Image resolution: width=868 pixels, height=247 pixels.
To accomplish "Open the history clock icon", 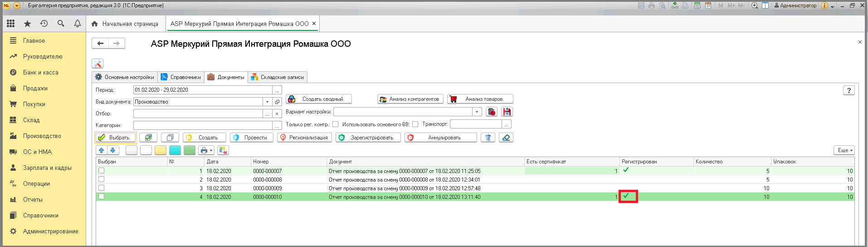I will [44, 24].
